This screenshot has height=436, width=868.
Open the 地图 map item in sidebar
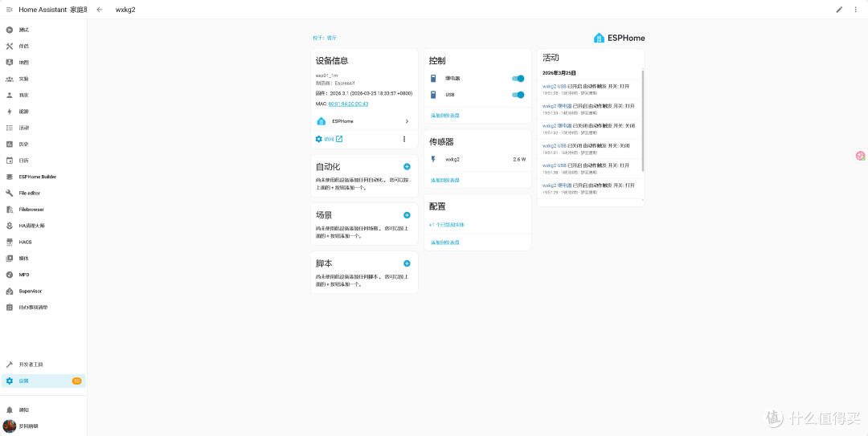pos(43,63)
